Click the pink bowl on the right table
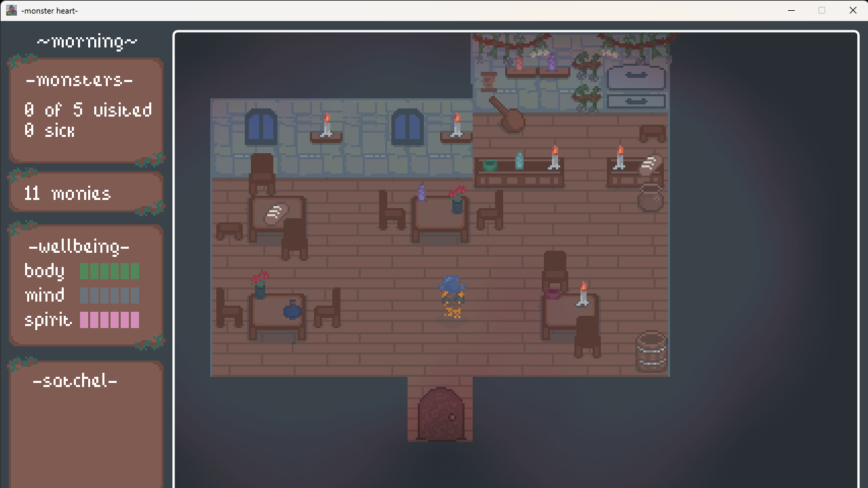 553,293
